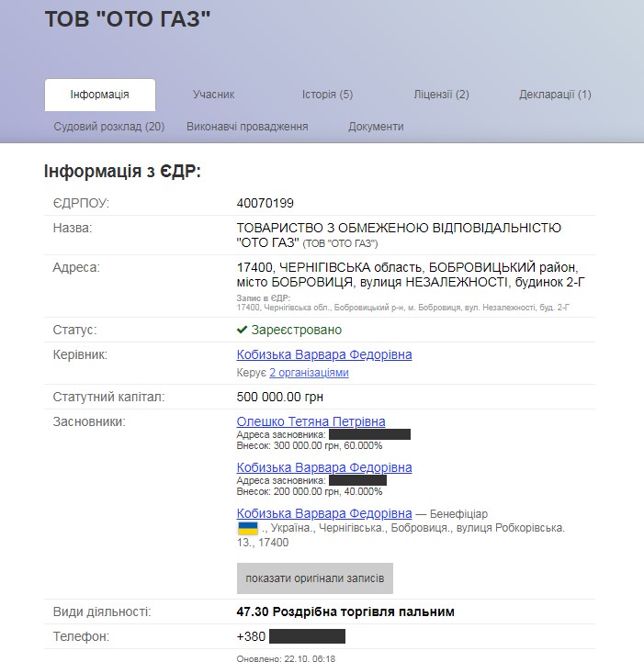
Task: Select the Декларації (1) tab
Action: pyautogui.click(x=555, y=95)
